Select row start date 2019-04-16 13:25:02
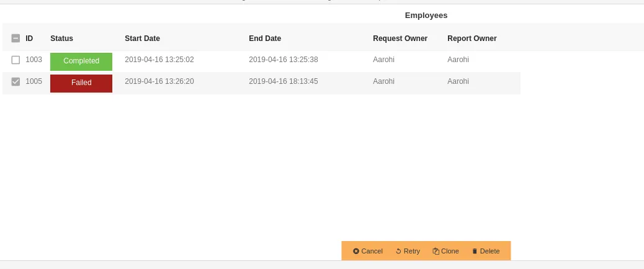This screenshot has height=269, width=644. [x=159, y=60]
